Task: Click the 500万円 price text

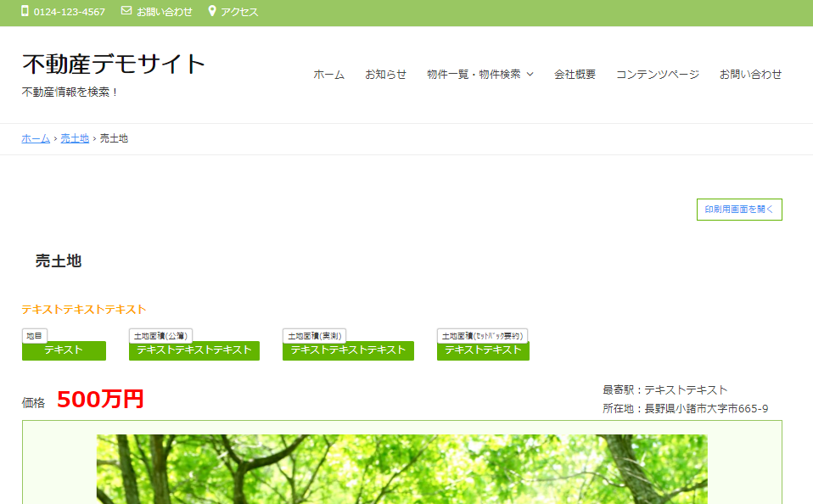Action: click(x=100, y=400)
